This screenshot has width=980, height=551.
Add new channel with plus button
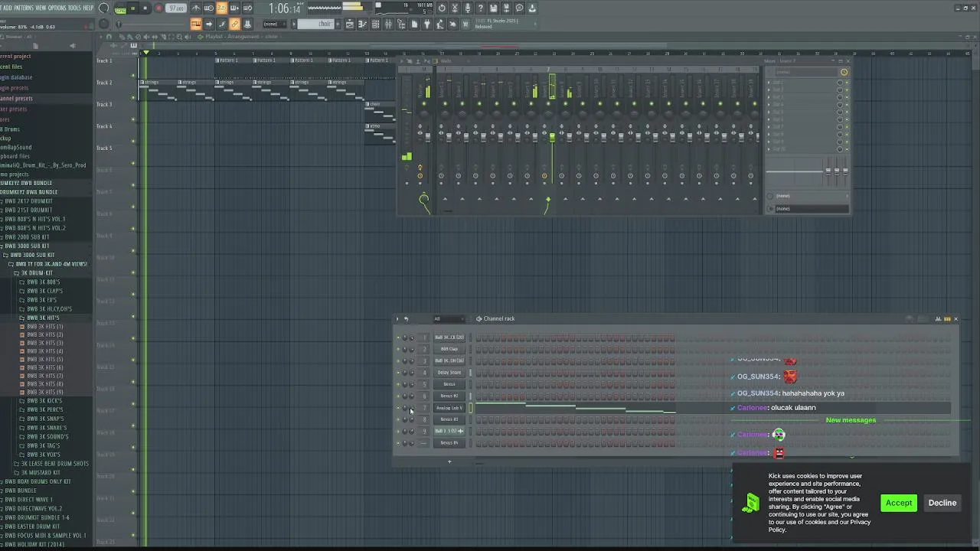(x=449, y=461)
